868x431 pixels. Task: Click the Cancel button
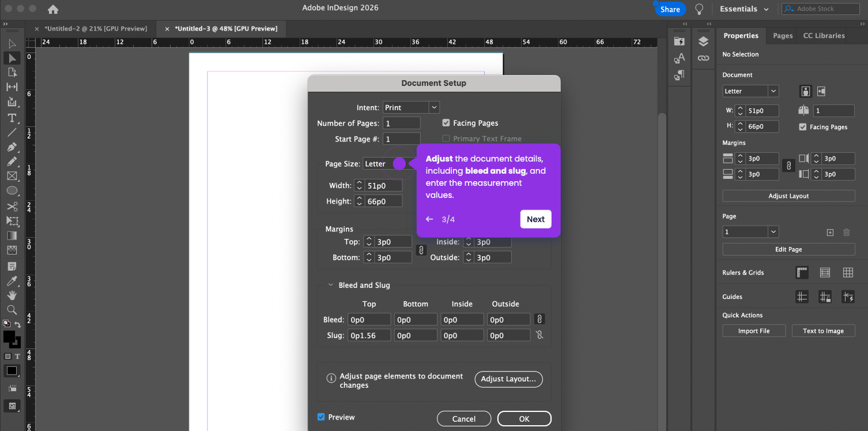point(464,419)
